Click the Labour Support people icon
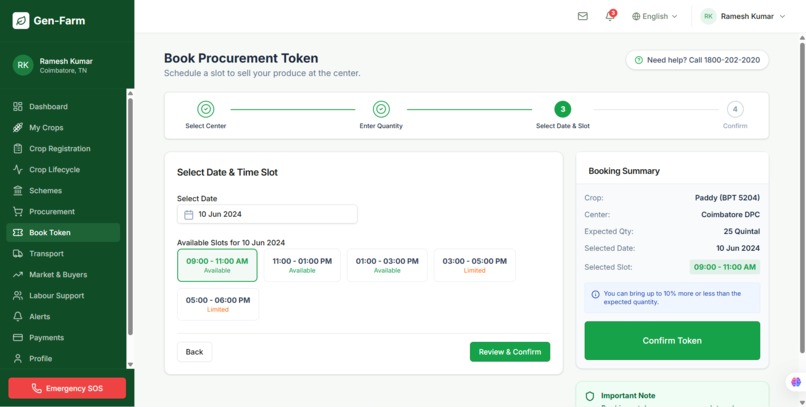The width and height of the screenshot is (806, 407). point(18,295)
